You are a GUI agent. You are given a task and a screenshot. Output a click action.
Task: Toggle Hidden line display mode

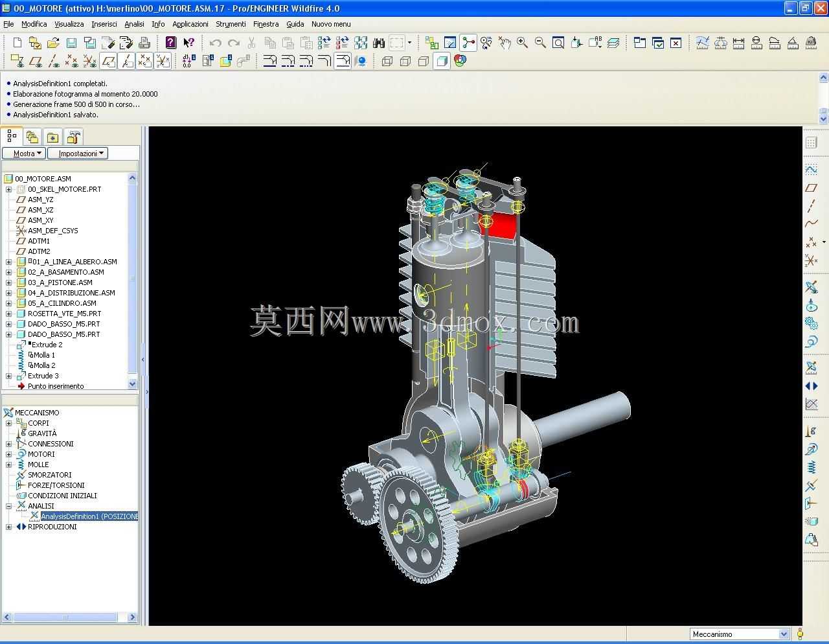(405, 61)
